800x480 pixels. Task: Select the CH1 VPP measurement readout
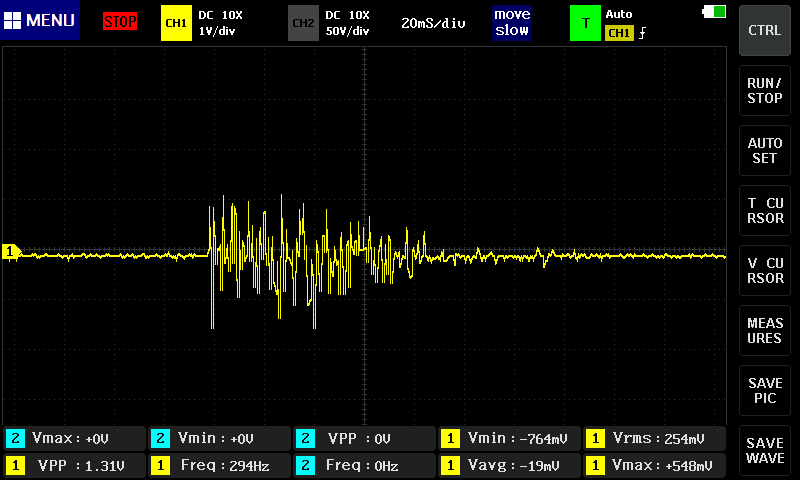74,465
